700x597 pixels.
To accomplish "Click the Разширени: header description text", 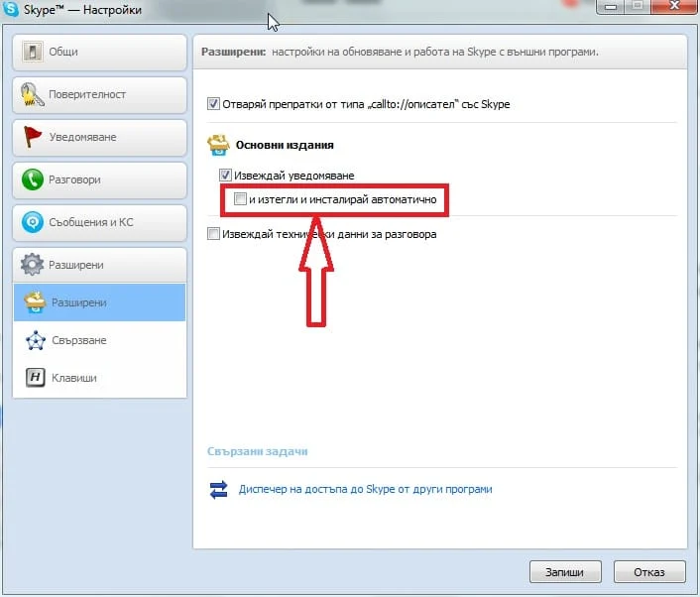I will coord(400,52).
